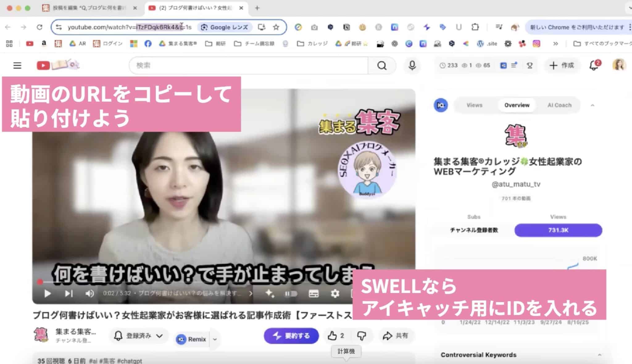Like the video with thumbs up
This screenshot has width=632, height=364.
[332, 336]
